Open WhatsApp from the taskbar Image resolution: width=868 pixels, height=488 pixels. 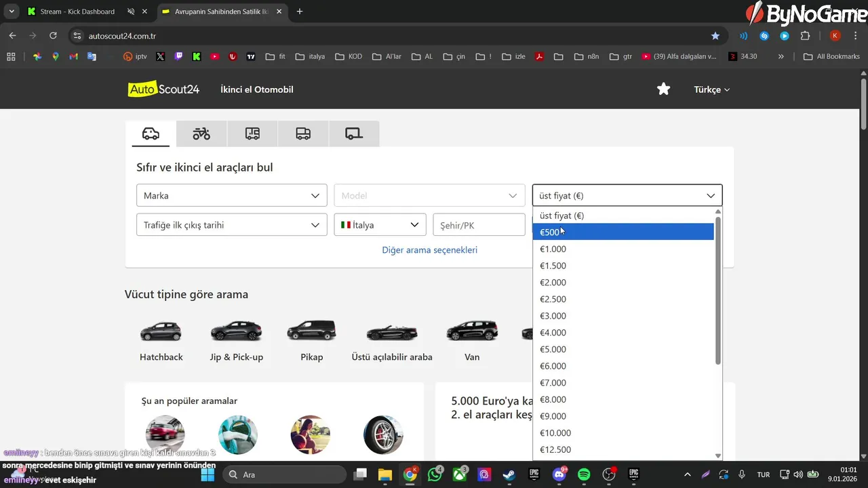(435, 474)
